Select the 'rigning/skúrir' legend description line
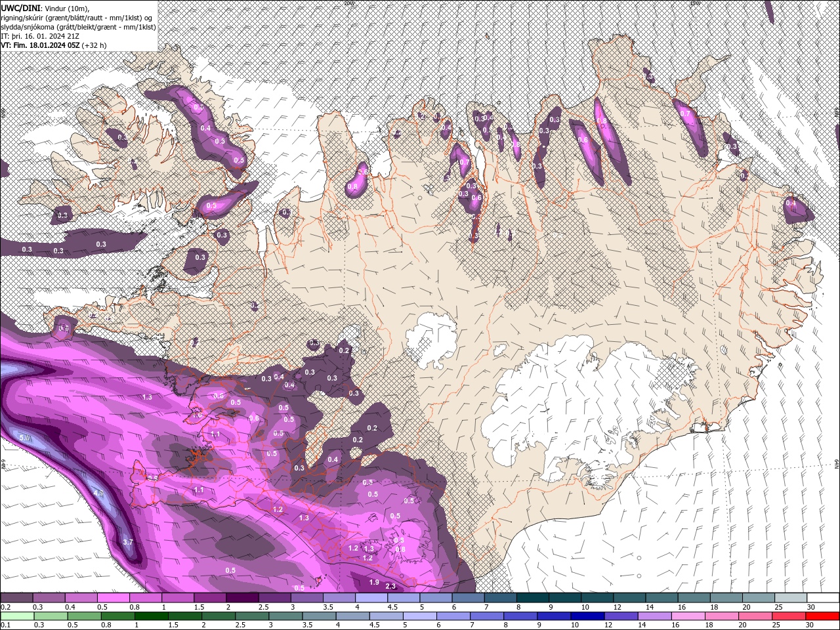The image size is (840, 630). (77, 18)
